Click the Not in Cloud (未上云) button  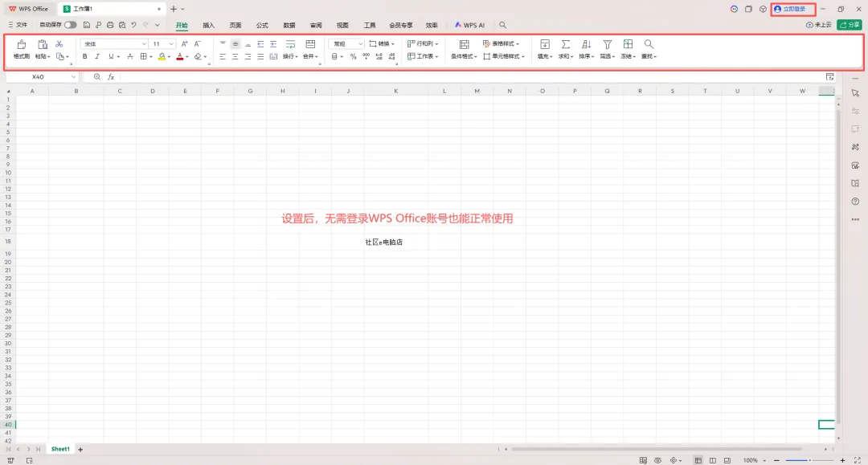click(819, 25)
